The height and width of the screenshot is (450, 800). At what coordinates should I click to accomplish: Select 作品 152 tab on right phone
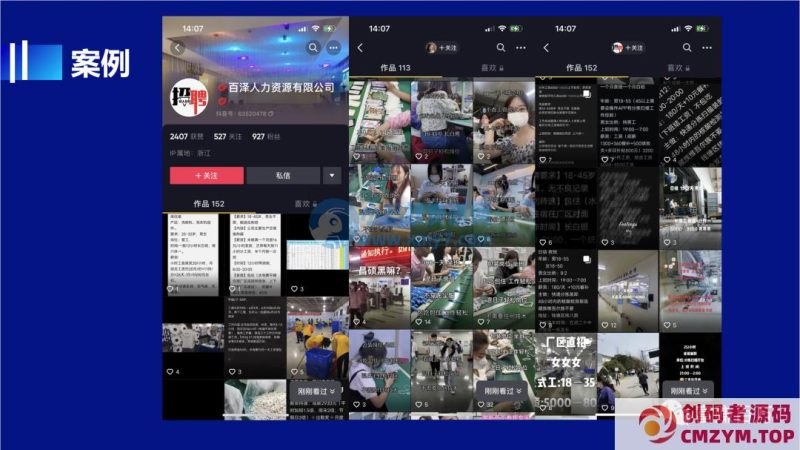pyautogui.click(x=582, y=68)
